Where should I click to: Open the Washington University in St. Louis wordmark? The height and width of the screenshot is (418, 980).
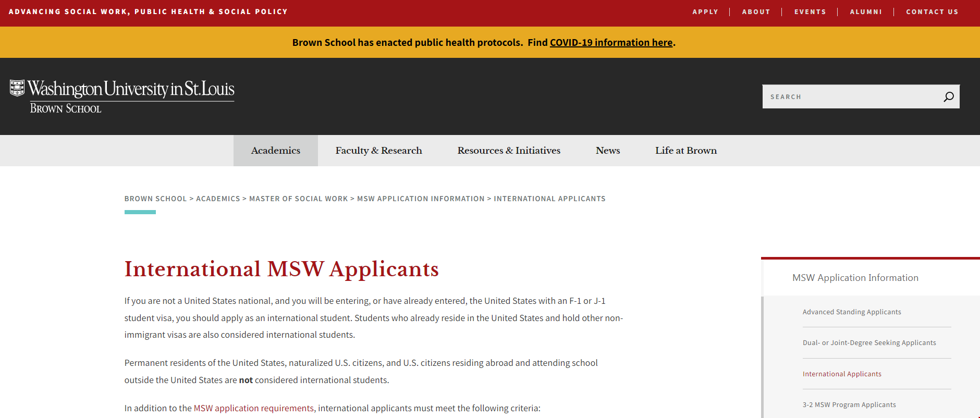[x=131, y=89]
